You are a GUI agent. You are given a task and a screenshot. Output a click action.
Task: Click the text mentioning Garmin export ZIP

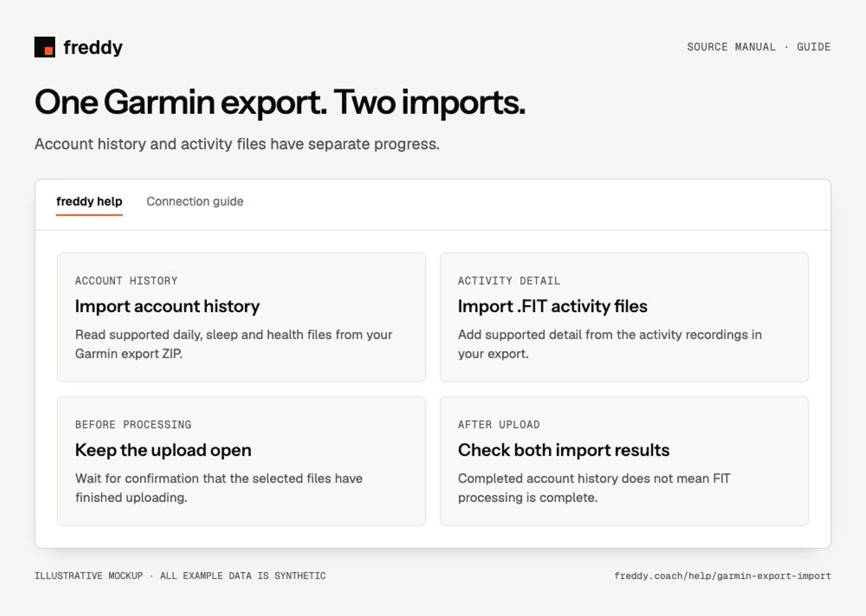(234, 344)
